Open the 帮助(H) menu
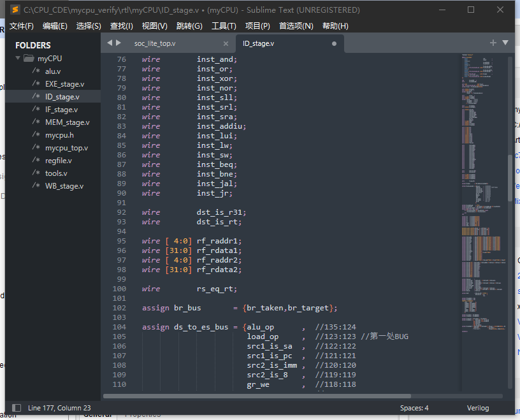The height and width of the screenshot is (420, 520). tap(335, 26)
